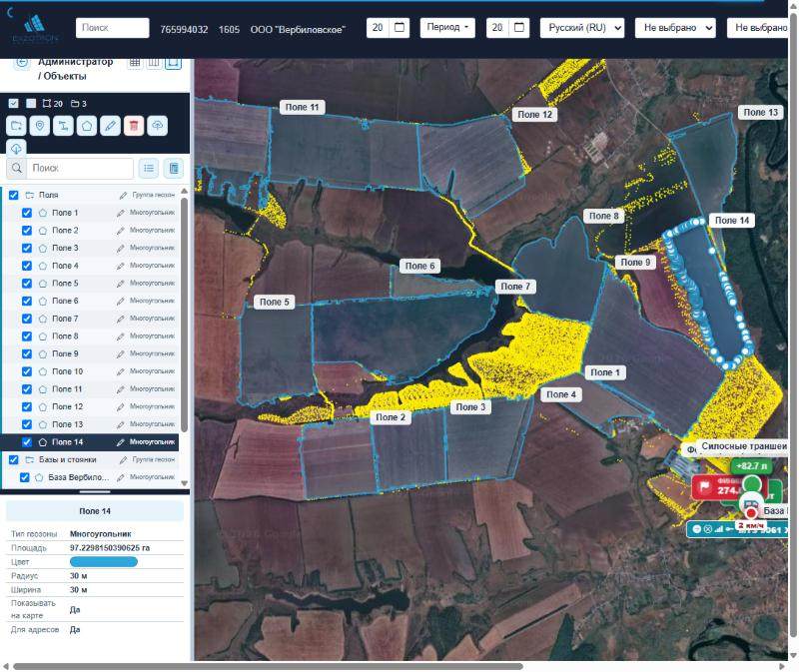Toggle the select-all checkbox in dark toolbar
Image resolution: width=799 pixels, height=672 pixels.
14,104
